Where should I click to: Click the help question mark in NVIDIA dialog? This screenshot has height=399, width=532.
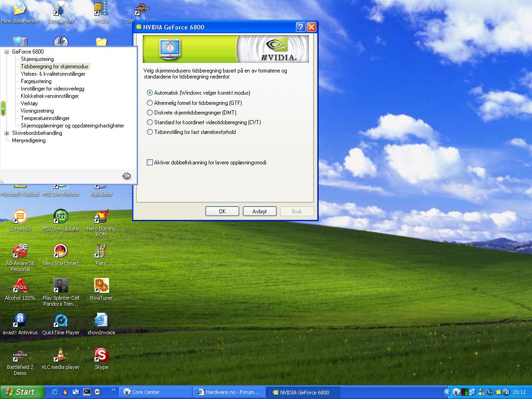301,27
